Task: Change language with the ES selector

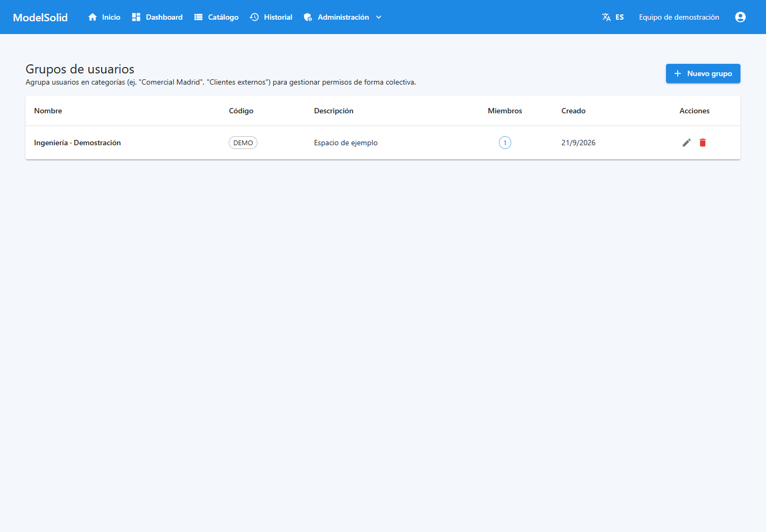Action: point(613,17)
